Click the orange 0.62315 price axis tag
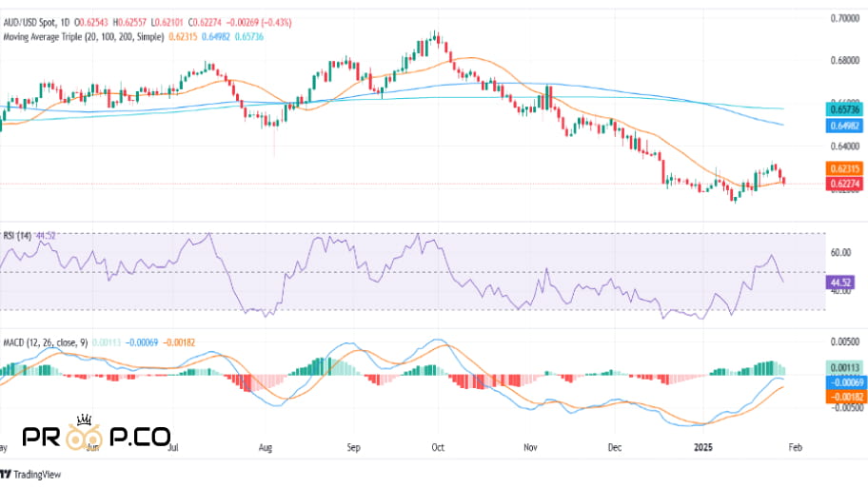Screen dimensions: 868x488 pyautogui.click(x=844, y=168)
